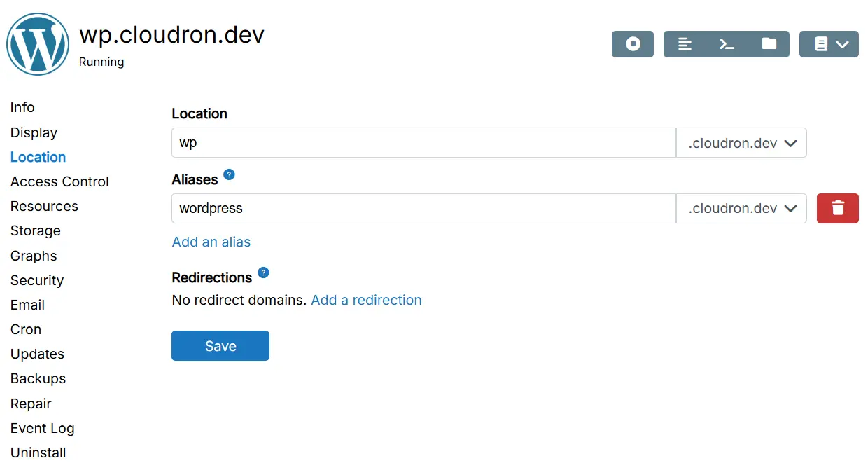The image size is (868, 475).
Task: Click the WordPress app logo
Action: coord(38,44)
